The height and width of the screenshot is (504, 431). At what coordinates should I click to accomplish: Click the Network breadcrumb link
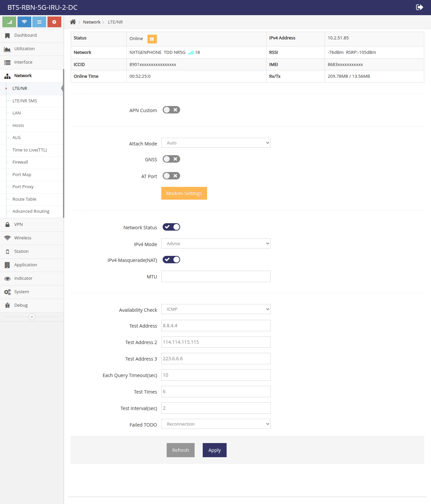(x=92, y=22)
